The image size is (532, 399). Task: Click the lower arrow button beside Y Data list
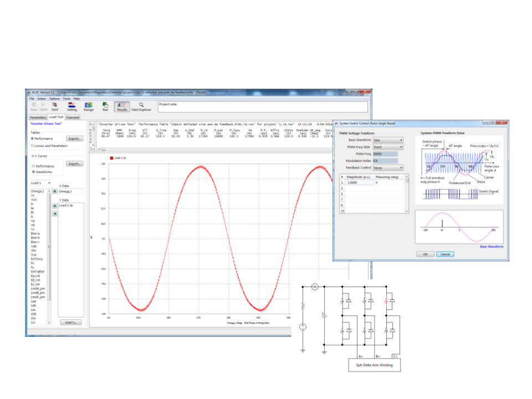tap(55, 214)
